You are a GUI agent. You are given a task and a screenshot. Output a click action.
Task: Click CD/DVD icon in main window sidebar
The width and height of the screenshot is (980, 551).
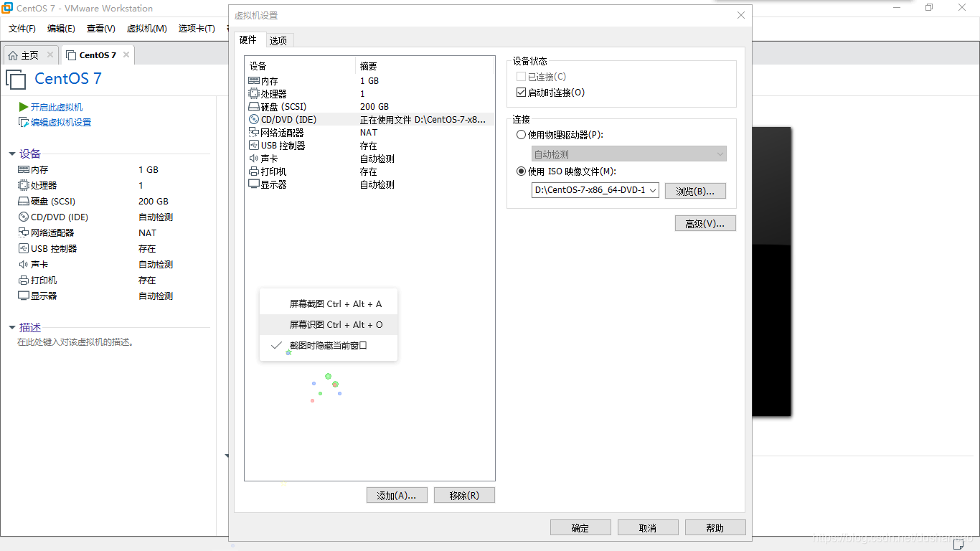(24, 217)
